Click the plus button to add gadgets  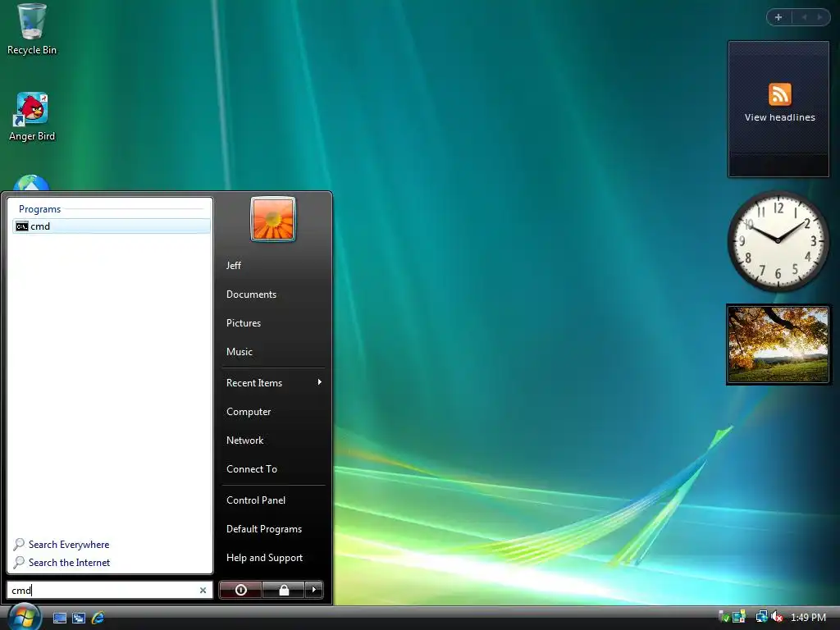(778, 17)
